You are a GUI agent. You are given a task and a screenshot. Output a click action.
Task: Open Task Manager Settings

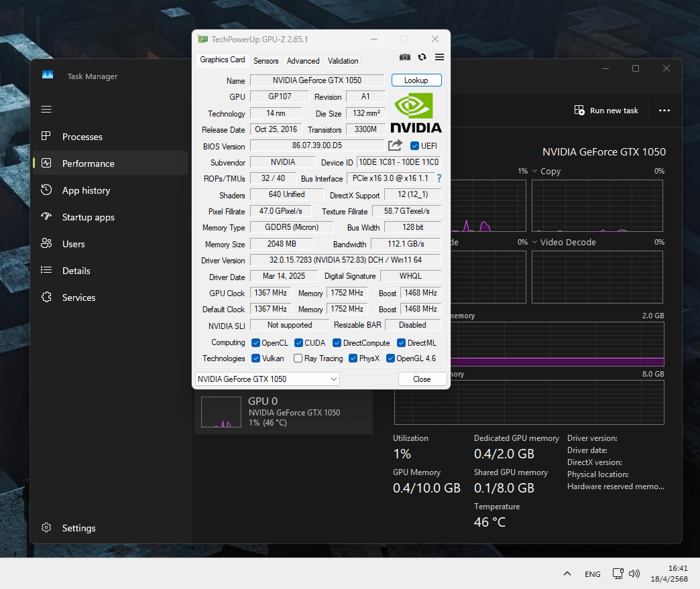click(x=111, y=528)
